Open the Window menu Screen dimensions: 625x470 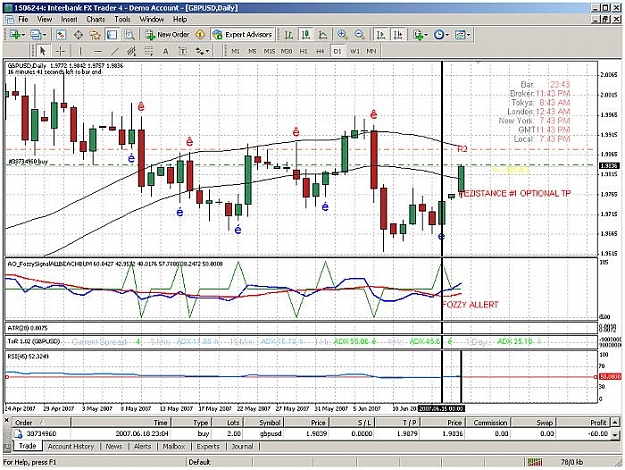[151, 19]
